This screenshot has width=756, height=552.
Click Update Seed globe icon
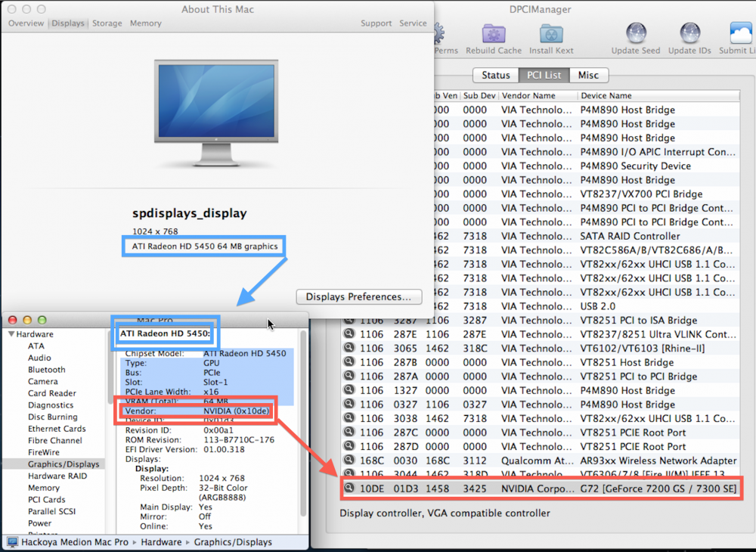pyautogui.click(x=636, y=34)
